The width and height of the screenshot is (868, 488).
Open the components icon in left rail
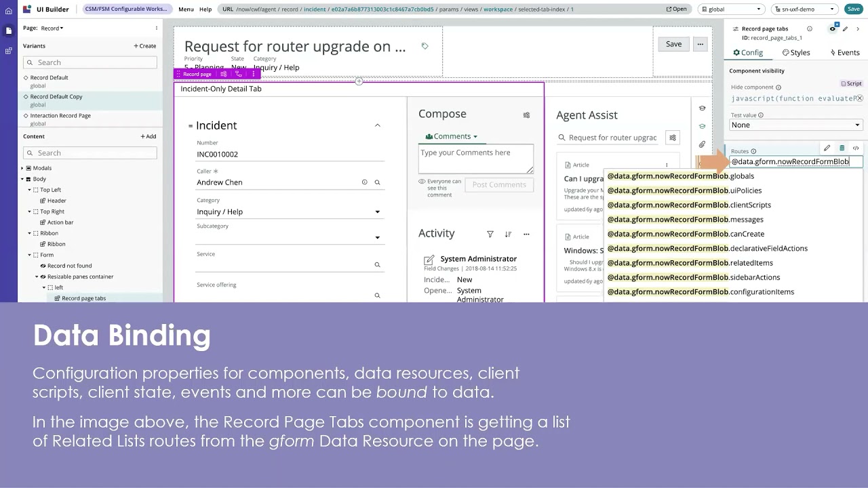click(8, 51)
